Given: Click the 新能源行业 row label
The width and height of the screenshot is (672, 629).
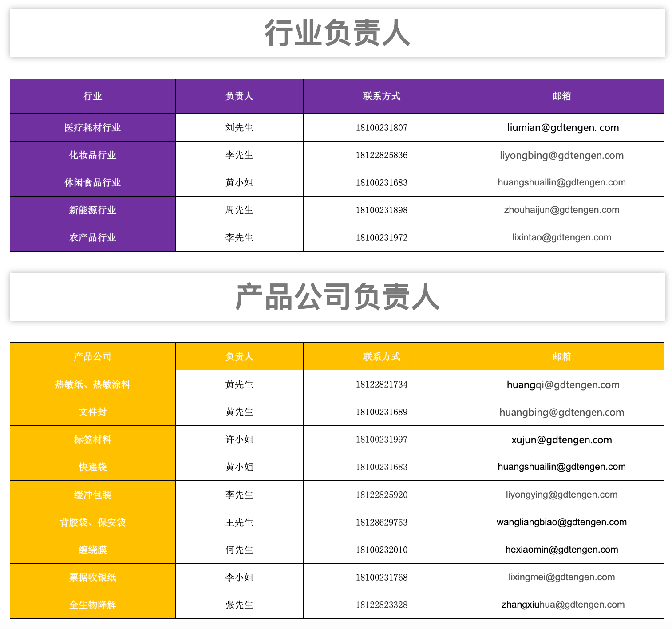Looking at the screenshot, I should [93, 210].
